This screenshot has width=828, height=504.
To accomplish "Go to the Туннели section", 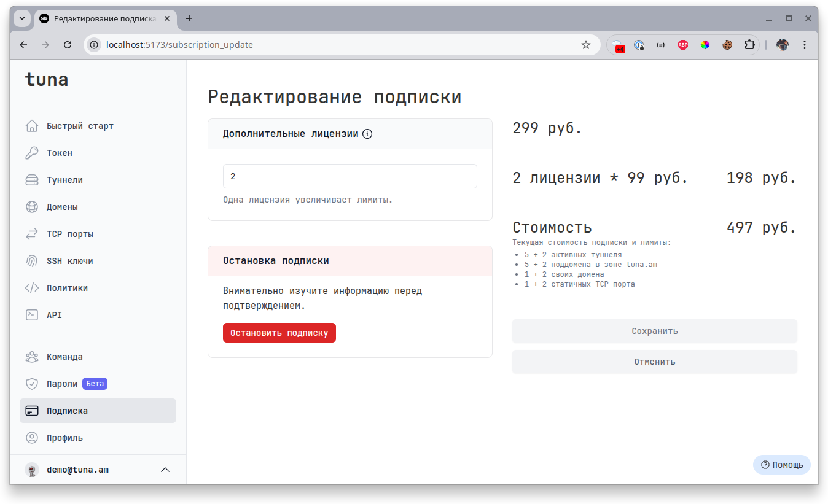I will 64,180.
